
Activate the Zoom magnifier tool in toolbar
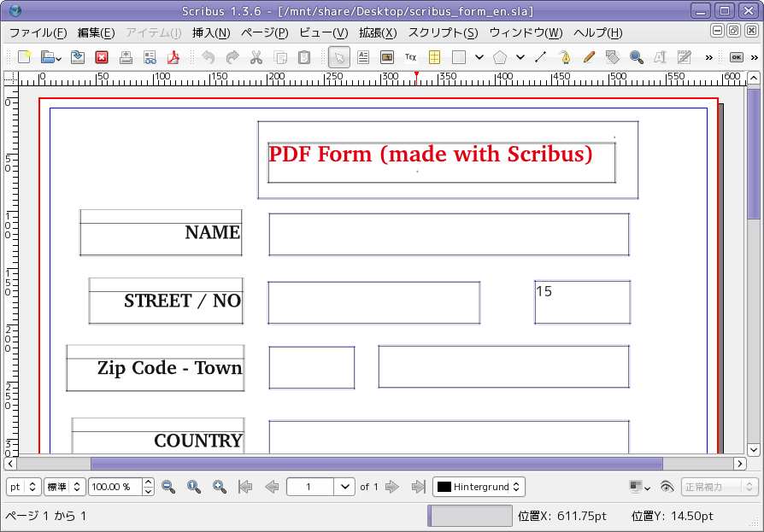(x=636, y=57)
